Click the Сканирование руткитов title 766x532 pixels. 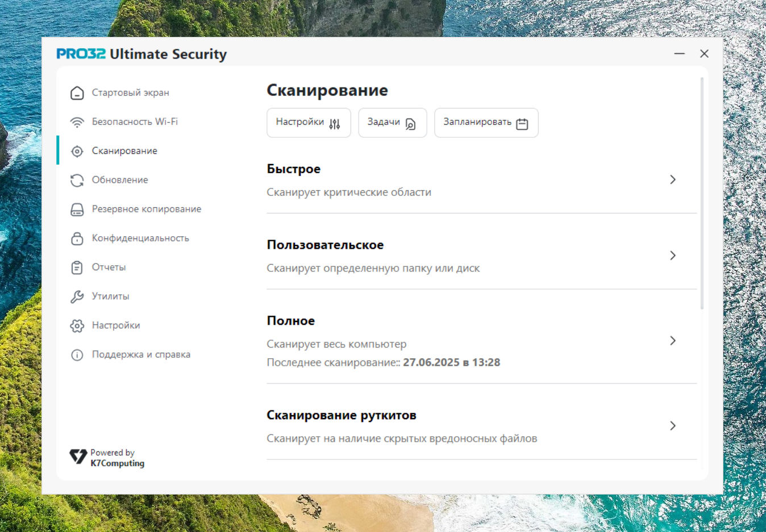[x=342, y=416]
